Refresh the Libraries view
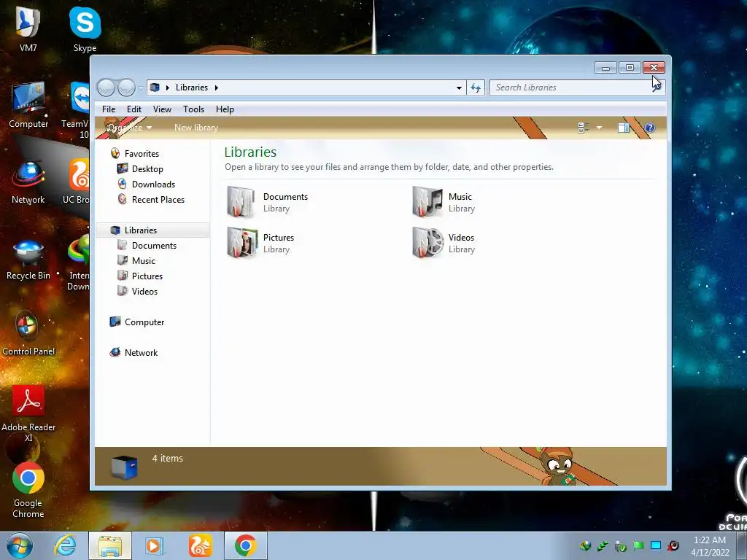The image size is (747, 560). [x=476, y=87]
